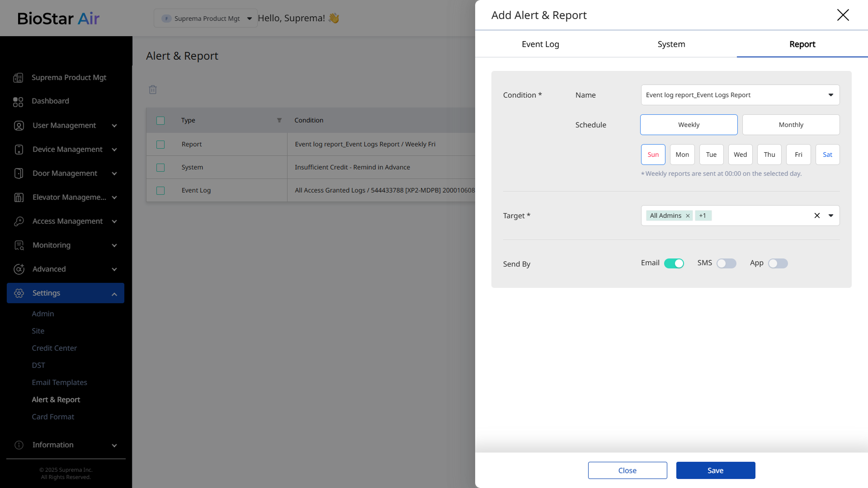Screen dimensions: 868x488
Task: Click the Type column filter icon
Action: (279, 120)
